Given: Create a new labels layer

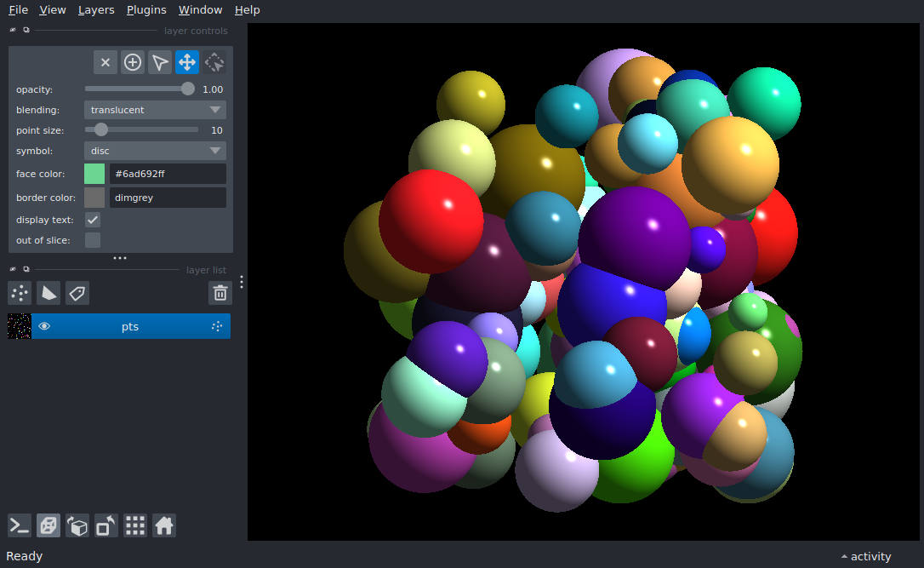Looking at the screenshot, I should pyautogui.click(x=77, y=293).
